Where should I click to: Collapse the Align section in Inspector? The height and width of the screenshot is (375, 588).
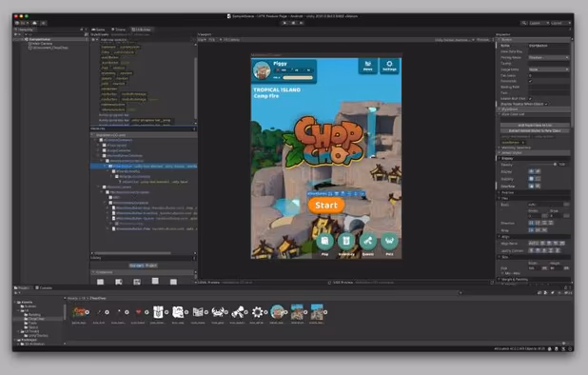(x=500, y=237)
